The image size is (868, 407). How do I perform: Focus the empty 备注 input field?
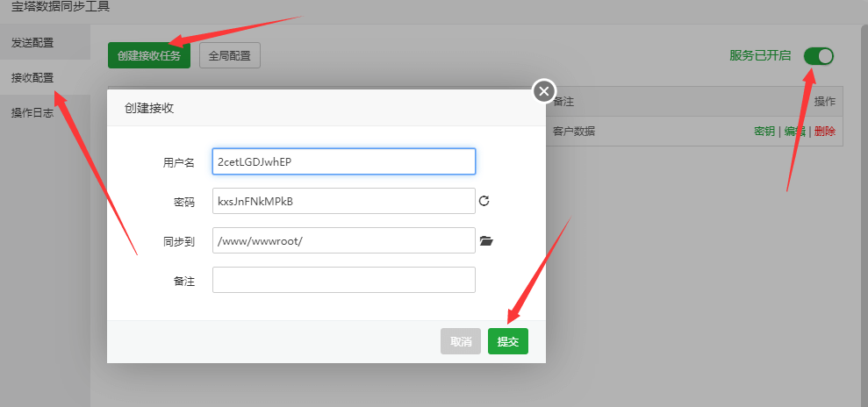point(343,280)
